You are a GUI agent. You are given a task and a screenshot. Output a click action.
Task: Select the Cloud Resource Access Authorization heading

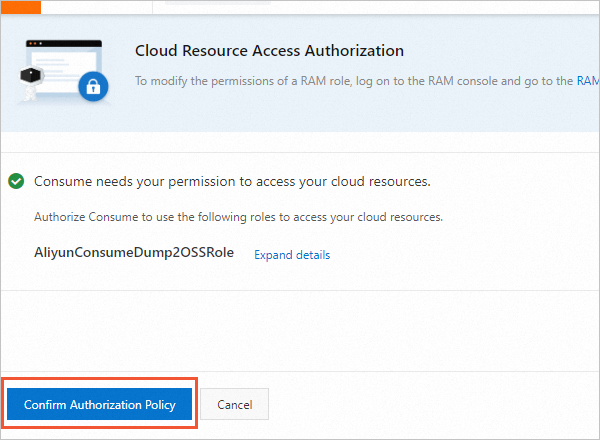click(x=269, y=50)
